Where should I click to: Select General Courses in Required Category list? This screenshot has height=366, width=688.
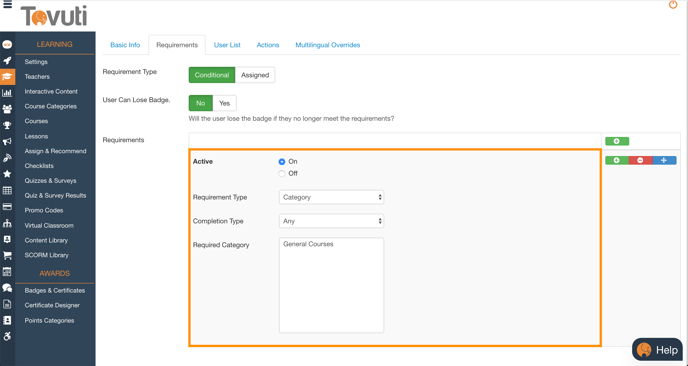click(308, 244)
